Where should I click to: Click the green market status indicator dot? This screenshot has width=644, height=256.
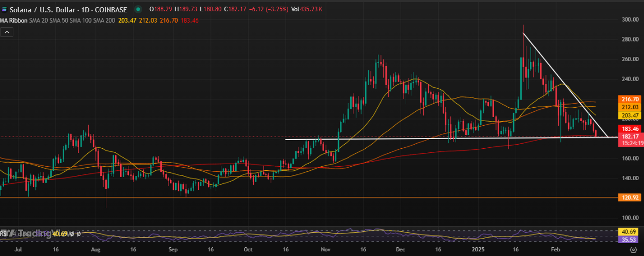point(139,9)
